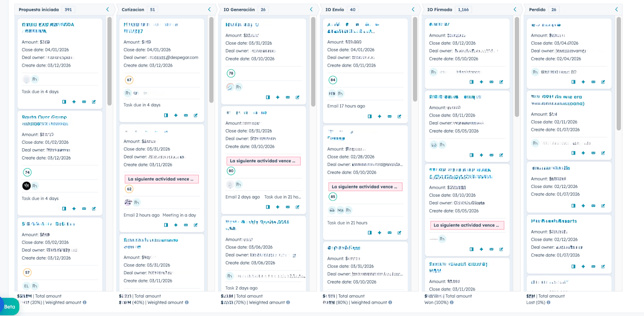Image resolution: width=644 pixels, height=316 pixels.
Task: Click 'Meeting in a day' on score 62 card
Action: coord(179,215)
